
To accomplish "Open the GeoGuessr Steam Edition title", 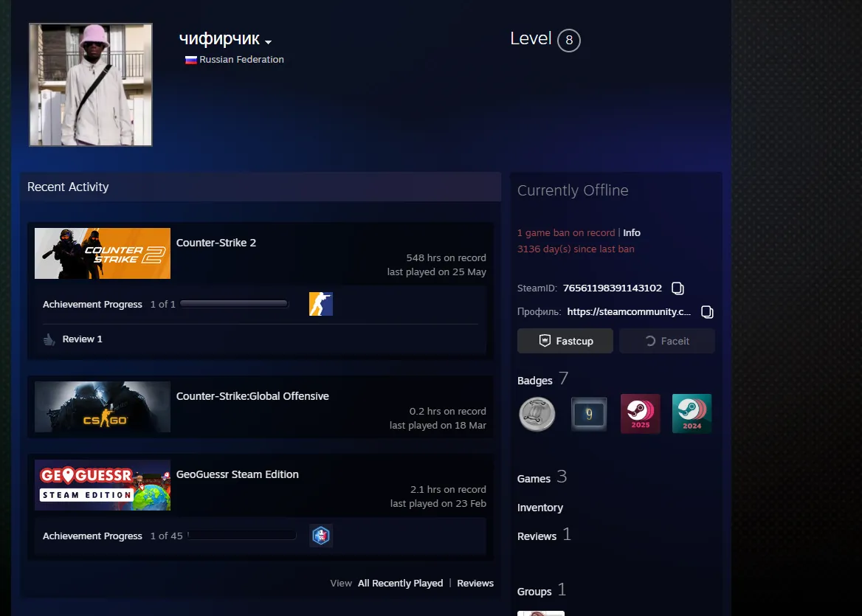I will 238,474.
